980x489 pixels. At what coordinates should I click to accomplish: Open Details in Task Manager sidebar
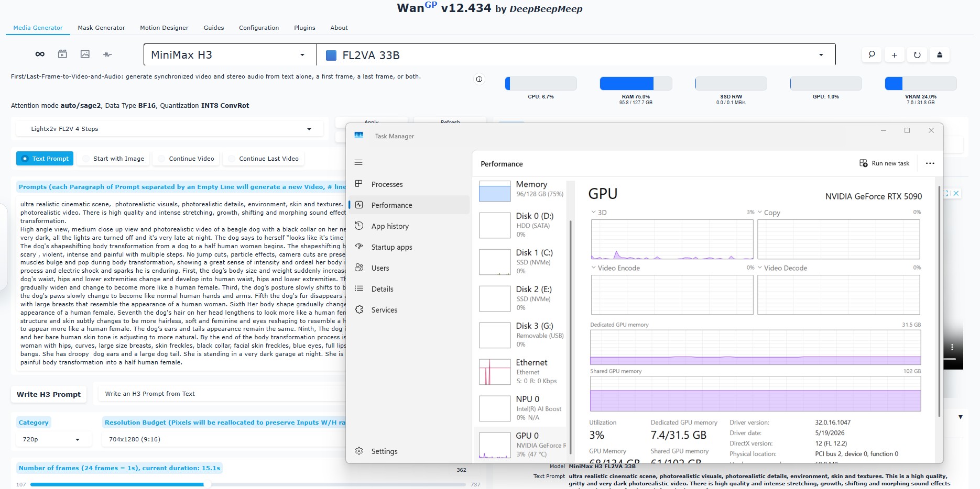(x=409, y=289)
